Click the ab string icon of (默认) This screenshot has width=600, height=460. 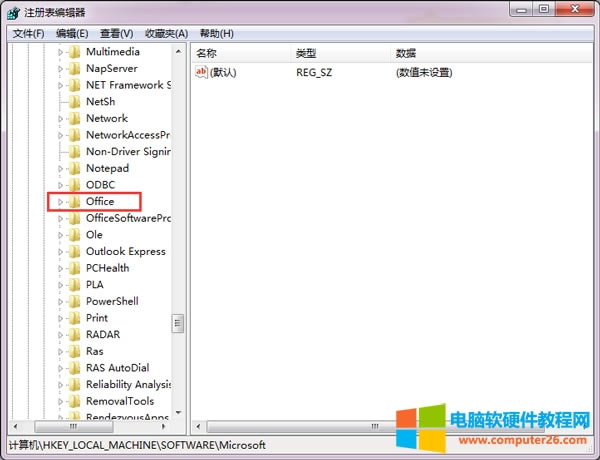pos(201,72)
